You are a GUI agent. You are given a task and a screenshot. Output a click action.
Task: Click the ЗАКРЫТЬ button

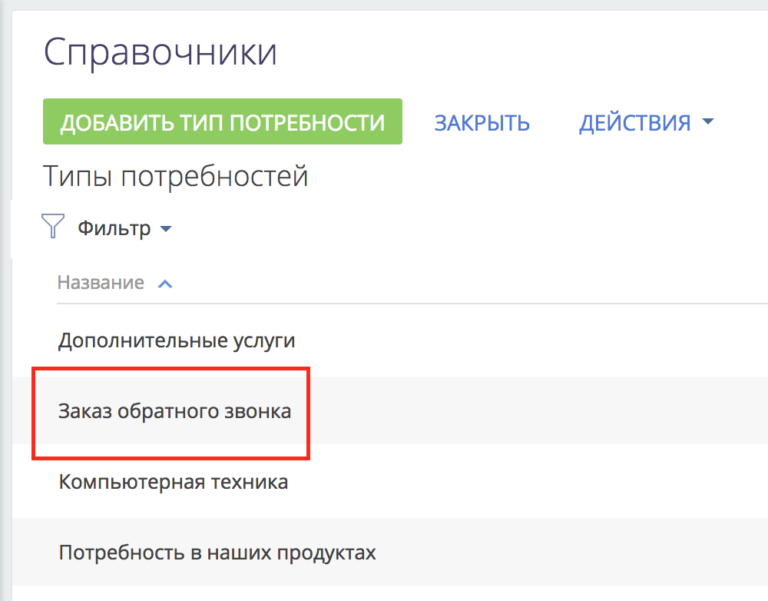click(482, 123)
